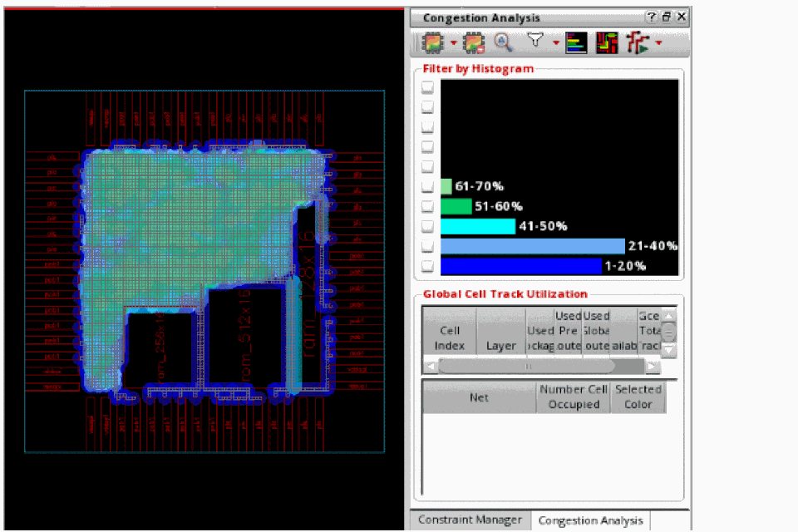798x532 pixels.
Task: Click the remove congestion map icon
Action: coord(474,42)
